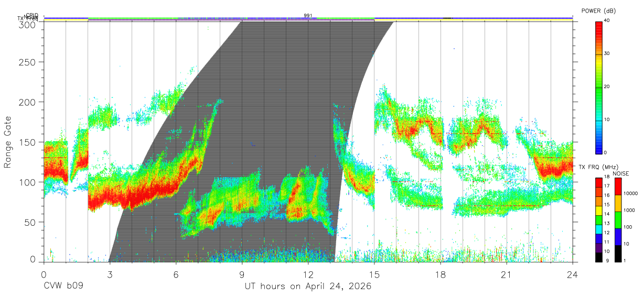Click the "50" tick on the Range Gate axis
The image size is (644, 297).
pyautogui.click(x=30, y=222)
